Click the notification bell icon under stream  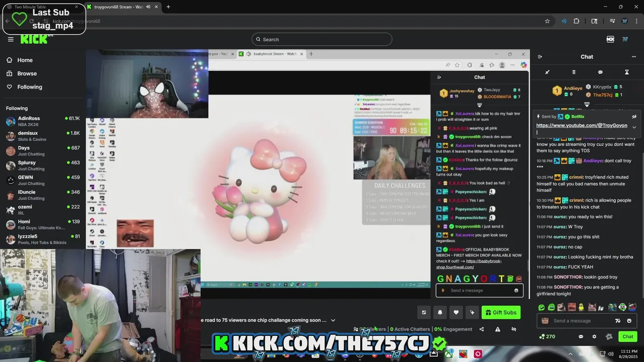[x=440, y=313]
